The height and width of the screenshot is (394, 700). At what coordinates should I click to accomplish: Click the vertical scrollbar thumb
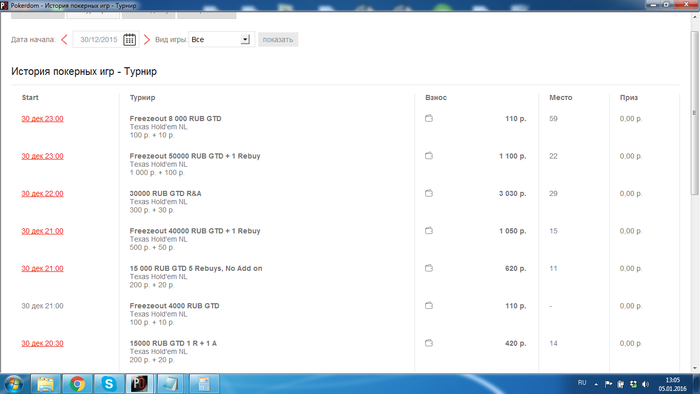695,112
